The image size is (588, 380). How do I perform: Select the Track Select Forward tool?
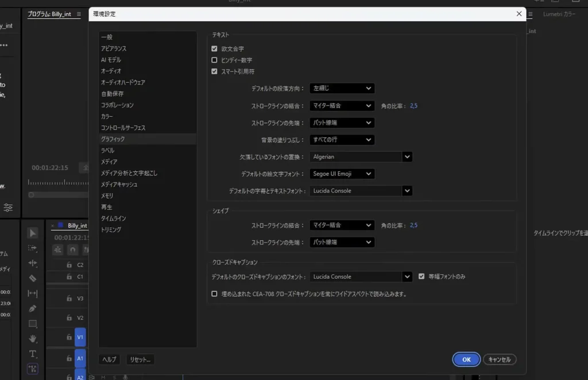coord(33,248)
